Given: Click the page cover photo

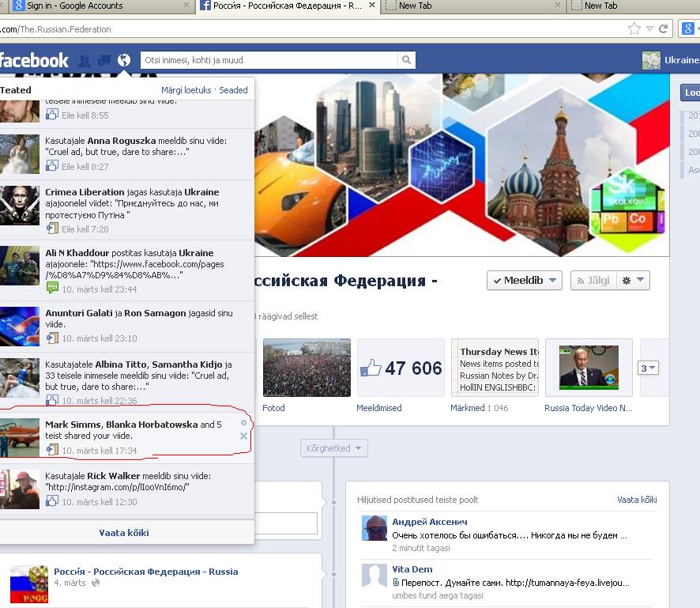Looking at the screenshot, I should (462, 165).
